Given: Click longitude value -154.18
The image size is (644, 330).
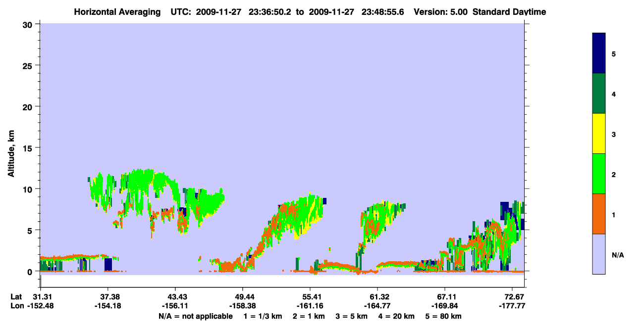Looking at the screenshot, I should click(x=107, y=306).
